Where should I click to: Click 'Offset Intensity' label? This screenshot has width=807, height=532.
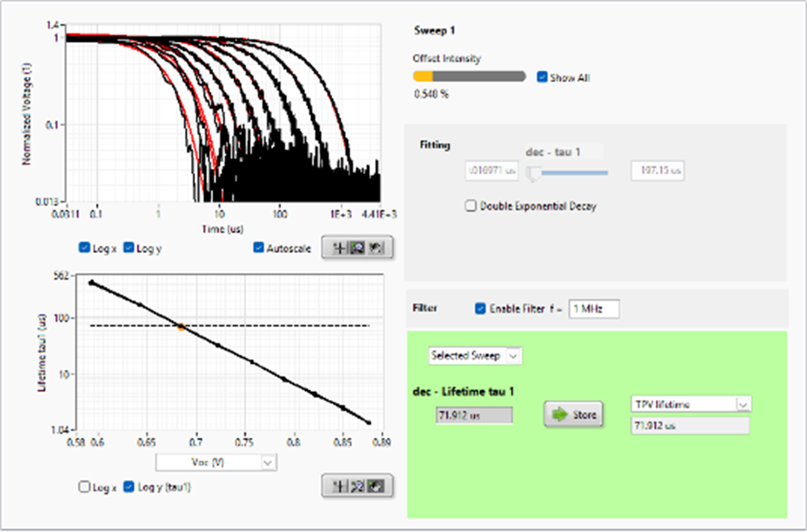click(447, 58)
